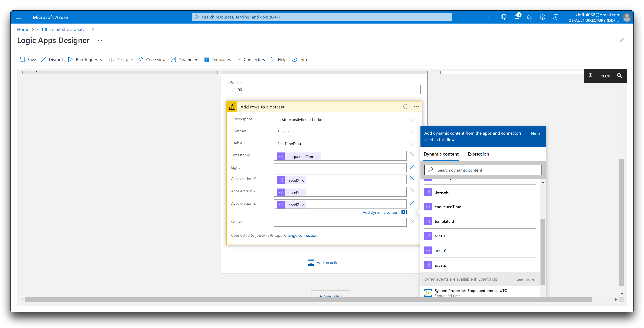Delete the Acceleration Y parameter row
This screenshot has height=328, width=644.
pyautogui.click(x=412, y=190)
